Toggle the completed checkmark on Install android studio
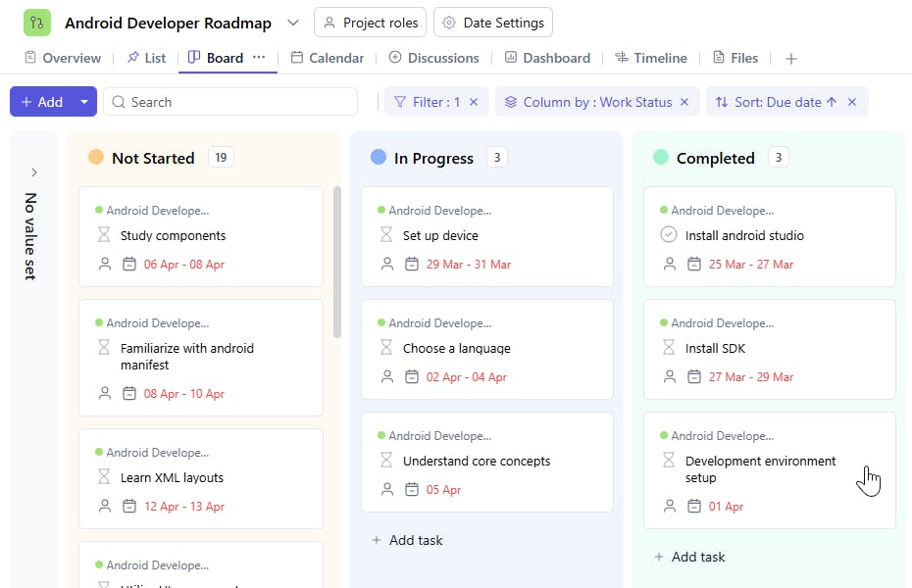This screenshot has width=912, height=588. (669, 235)
